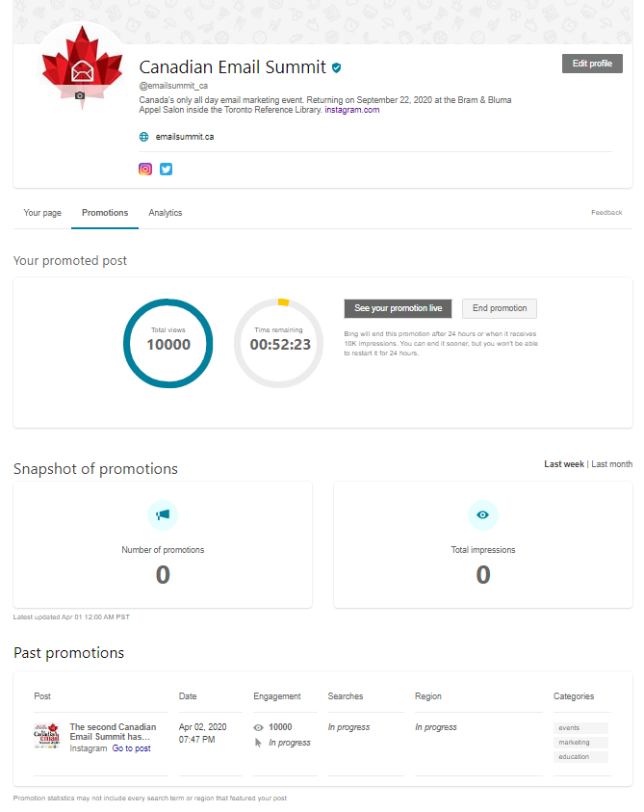Click the verified badge next to page name

[x=337, y=67]
